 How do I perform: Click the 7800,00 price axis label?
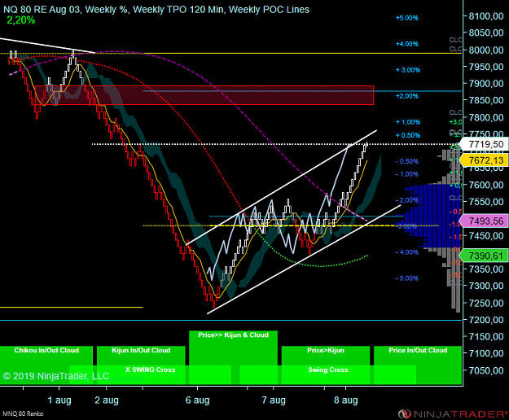point(486,117)
